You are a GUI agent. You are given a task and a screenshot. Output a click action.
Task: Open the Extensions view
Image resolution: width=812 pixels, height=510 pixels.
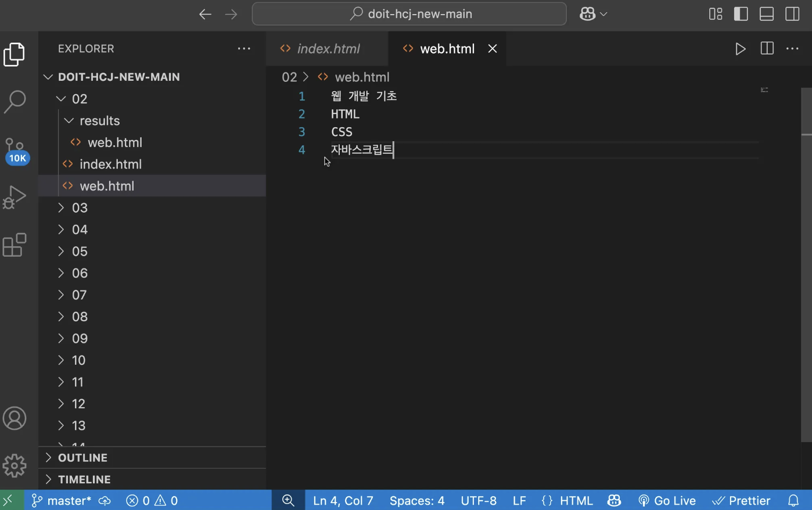(15, 245)
